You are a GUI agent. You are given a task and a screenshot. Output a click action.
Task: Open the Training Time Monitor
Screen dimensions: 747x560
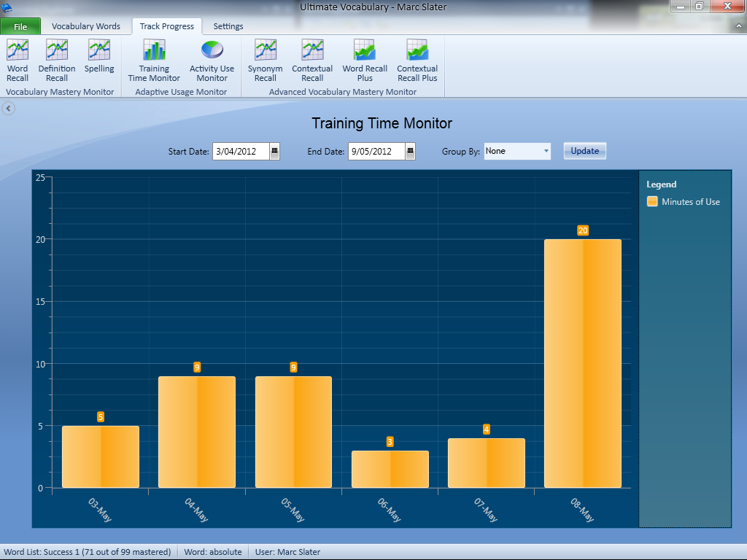(154, 60)
